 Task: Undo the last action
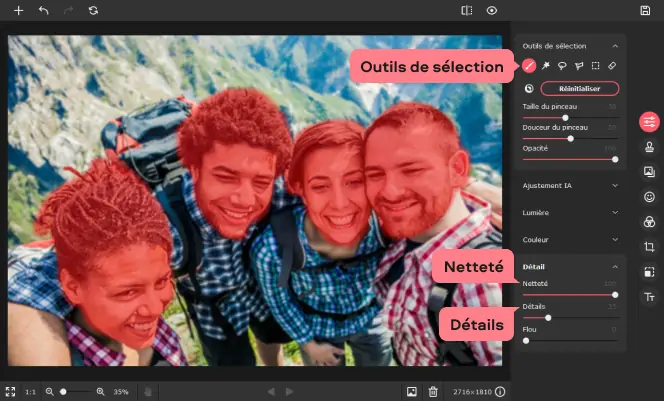(44, 11)
